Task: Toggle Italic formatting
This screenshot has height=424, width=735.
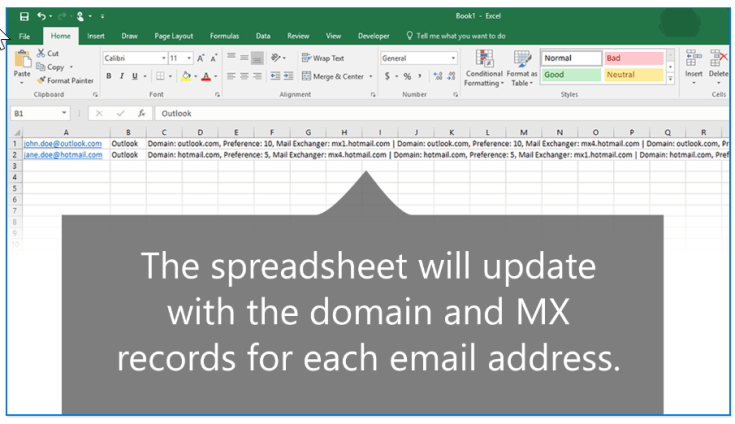Action: [122, 76]
